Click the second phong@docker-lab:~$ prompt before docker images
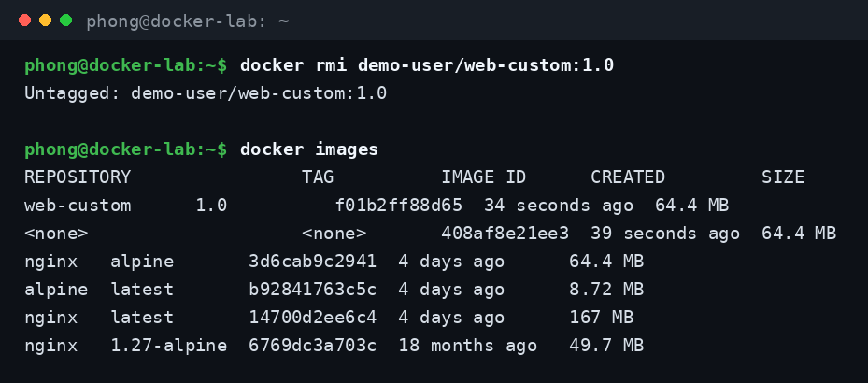Screen dimensions: 868x383 125,149
